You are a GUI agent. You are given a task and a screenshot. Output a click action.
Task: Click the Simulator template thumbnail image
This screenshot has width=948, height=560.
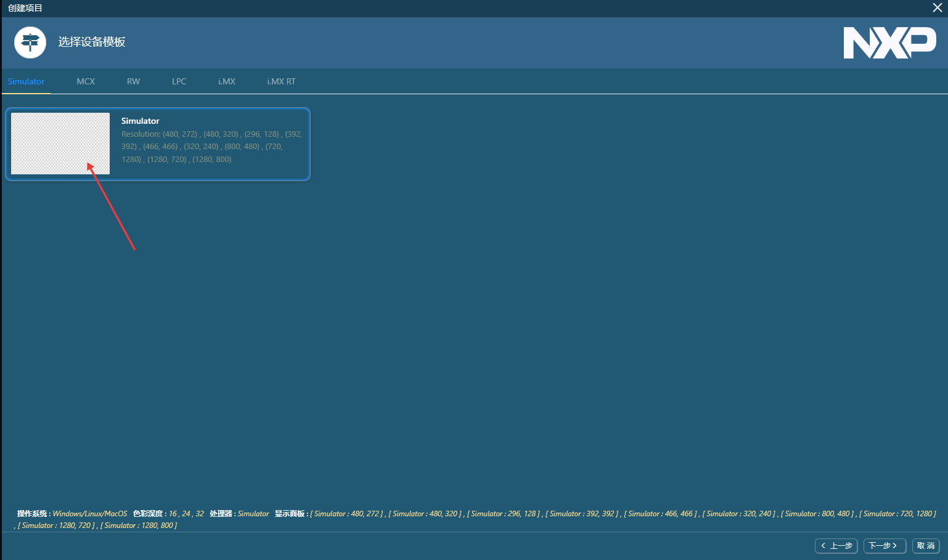[60, 144]
